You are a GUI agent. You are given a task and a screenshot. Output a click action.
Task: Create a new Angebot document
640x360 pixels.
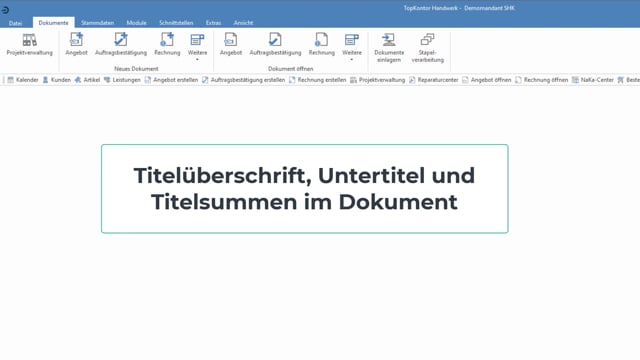[x=76, y=44]
